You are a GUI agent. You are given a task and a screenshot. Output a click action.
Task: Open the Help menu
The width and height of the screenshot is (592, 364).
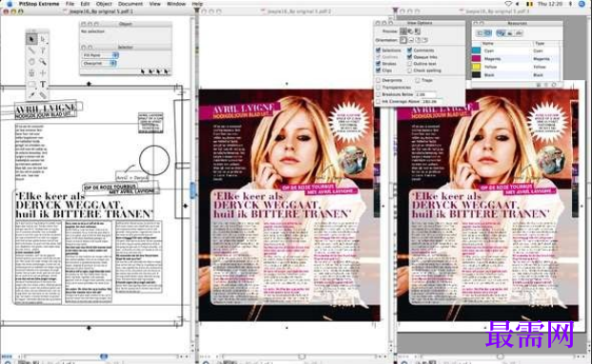pos(197,4)
